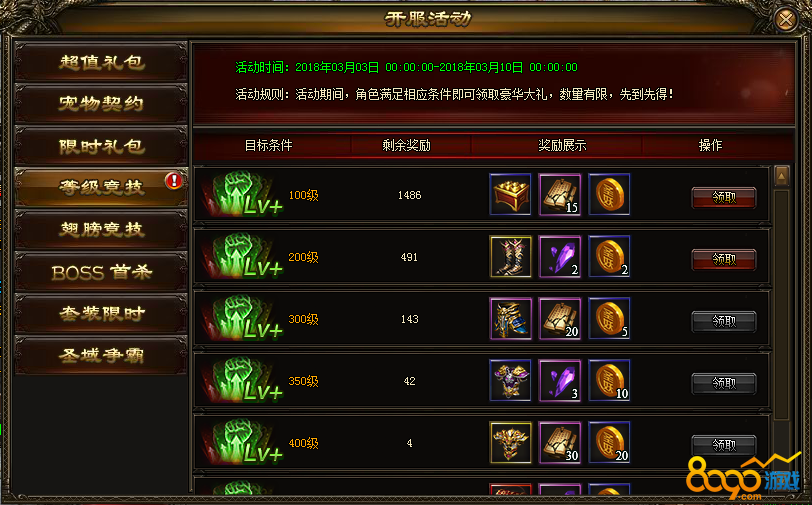
Task: Click 领取 button for the 200级 reward
Action: click(723, 259)
